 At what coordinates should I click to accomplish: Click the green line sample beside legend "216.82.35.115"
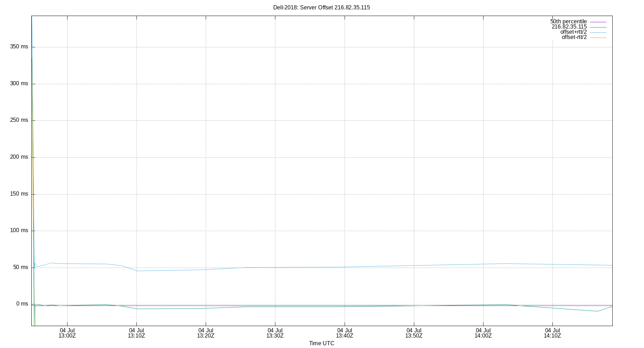[x=598, y=27]
